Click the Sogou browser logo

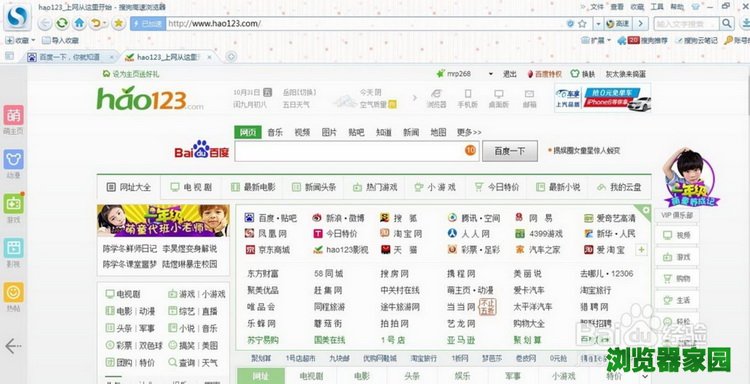coord(18,17)
